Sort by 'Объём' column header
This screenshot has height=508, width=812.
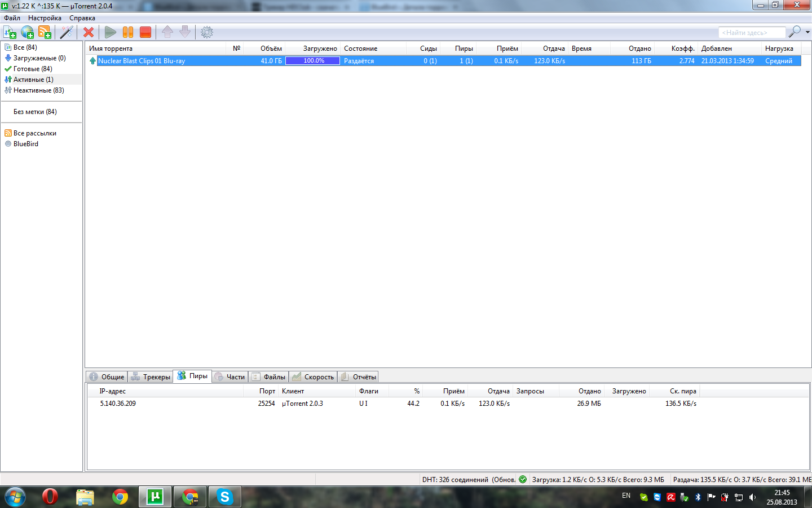(x=264, y=49)
